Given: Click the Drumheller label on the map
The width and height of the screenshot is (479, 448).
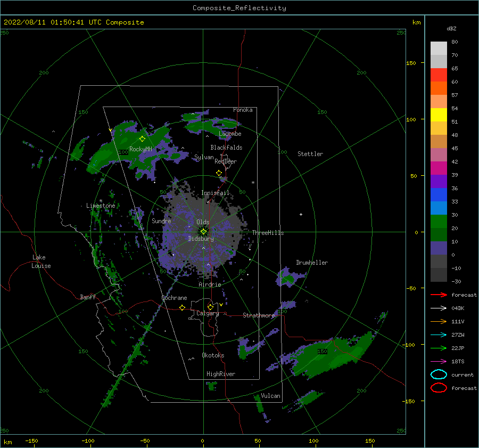Looking at the screenshot, I should click(312, 263).
